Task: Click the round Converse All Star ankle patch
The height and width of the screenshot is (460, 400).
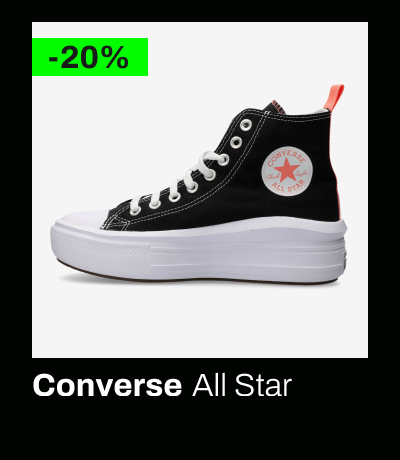Action: point(287,171)
